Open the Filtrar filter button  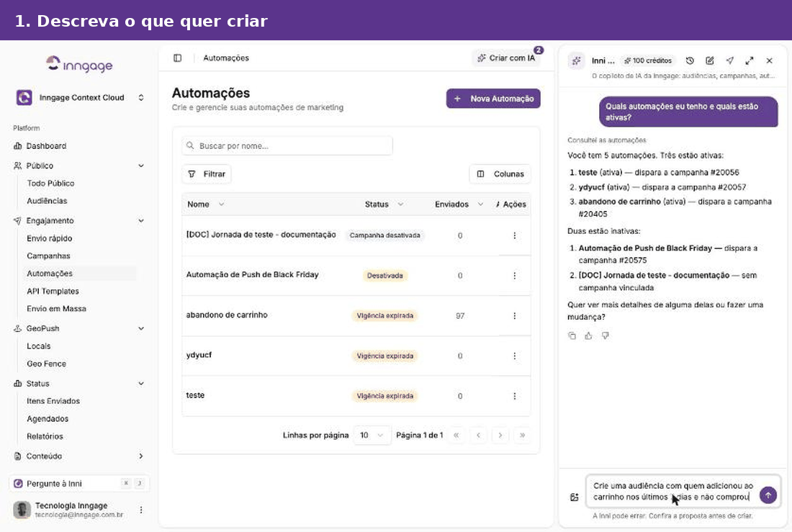tap(207, 173)
